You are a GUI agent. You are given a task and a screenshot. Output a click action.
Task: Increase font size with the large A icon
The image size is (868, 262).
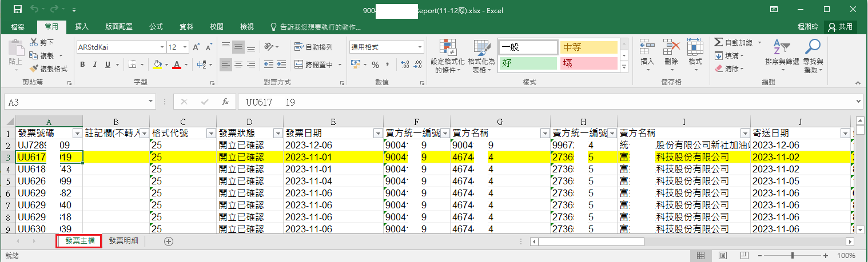tap(196, 47)
